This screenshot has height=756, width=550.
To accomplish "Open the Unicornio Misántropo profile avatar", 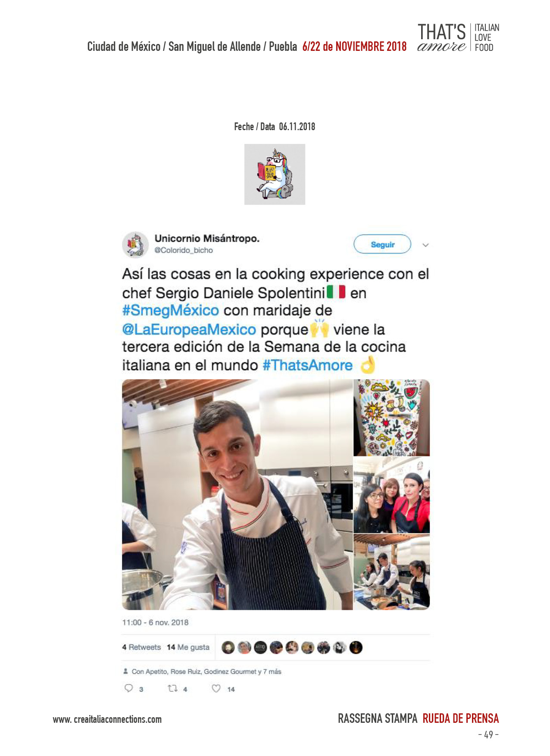I will (x=135, y=244).
